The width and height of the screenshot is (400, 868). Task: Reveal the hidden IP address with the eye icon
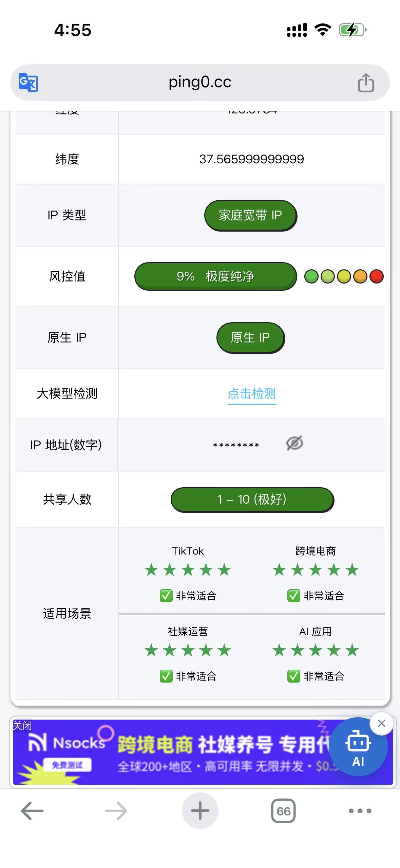(294, 443)
